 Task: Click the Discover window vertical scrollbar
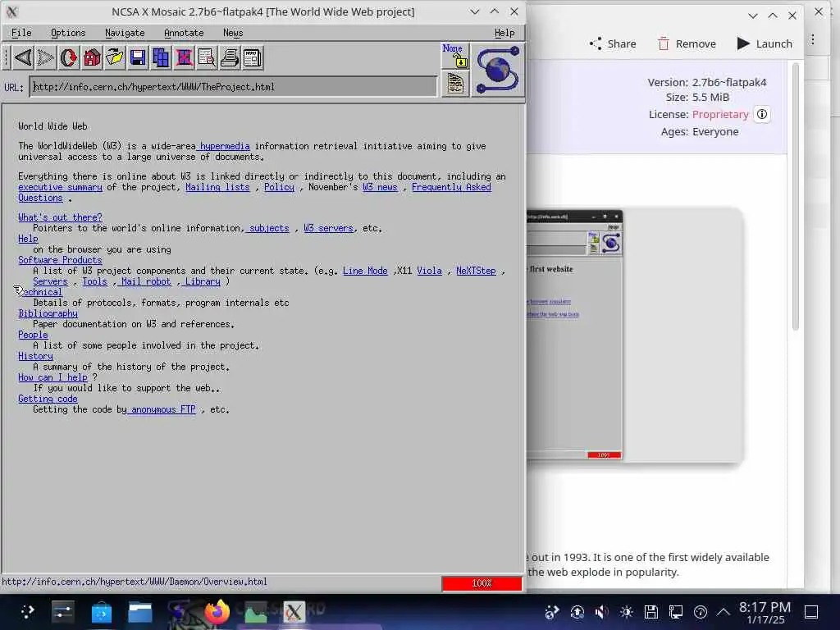796,196
